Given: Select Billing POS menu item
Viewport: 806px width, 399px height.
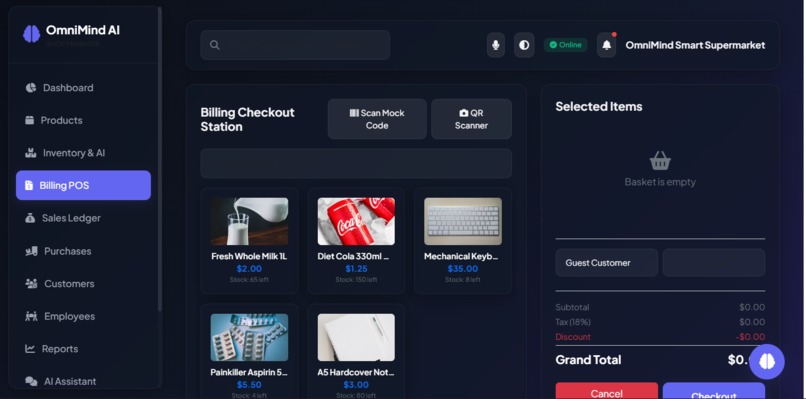Looking at the screenshot, I should click(x=83, y=185).
